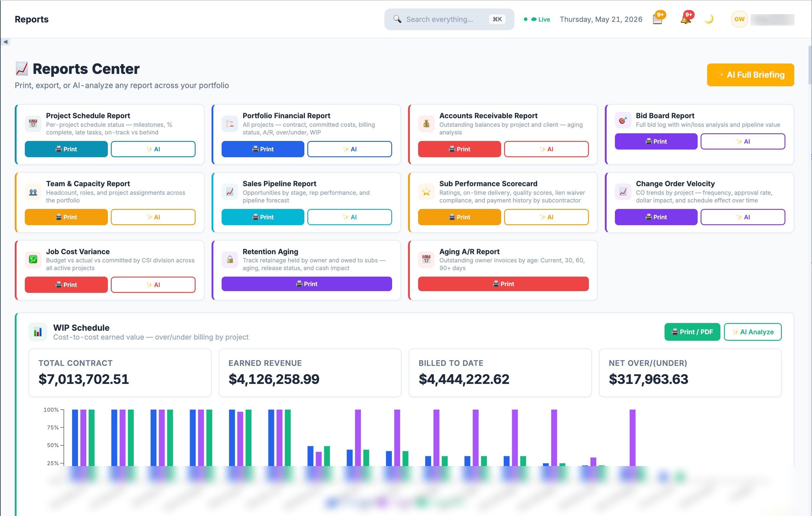This screenshot has height=516, width=812.
Task: Run AI analysis on Project Schedule Report
Action: point(153,149)
